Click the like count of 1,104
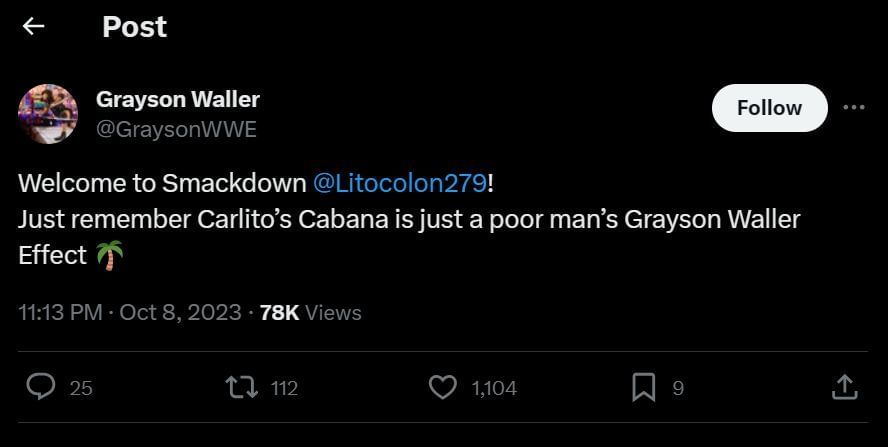Image resolution: width=888 pixels, height=447 pixels. (x=494, y=388)
